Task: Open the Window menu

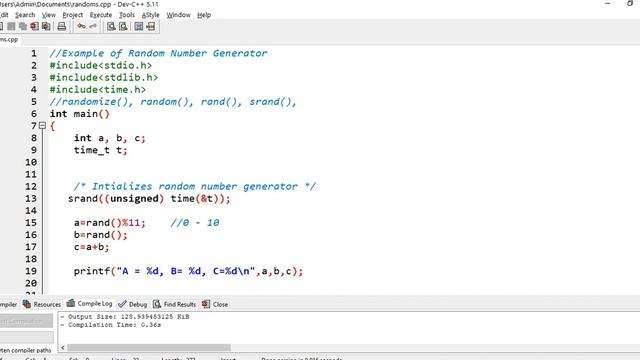Action: [178, 15]
